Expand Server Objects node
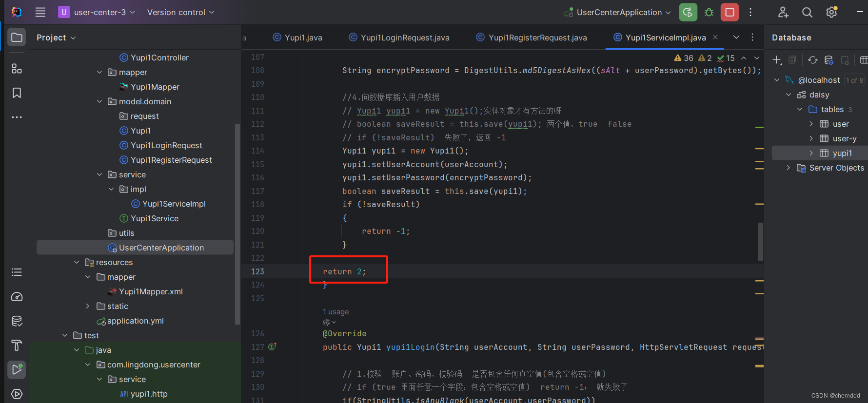 click(789, 168)
